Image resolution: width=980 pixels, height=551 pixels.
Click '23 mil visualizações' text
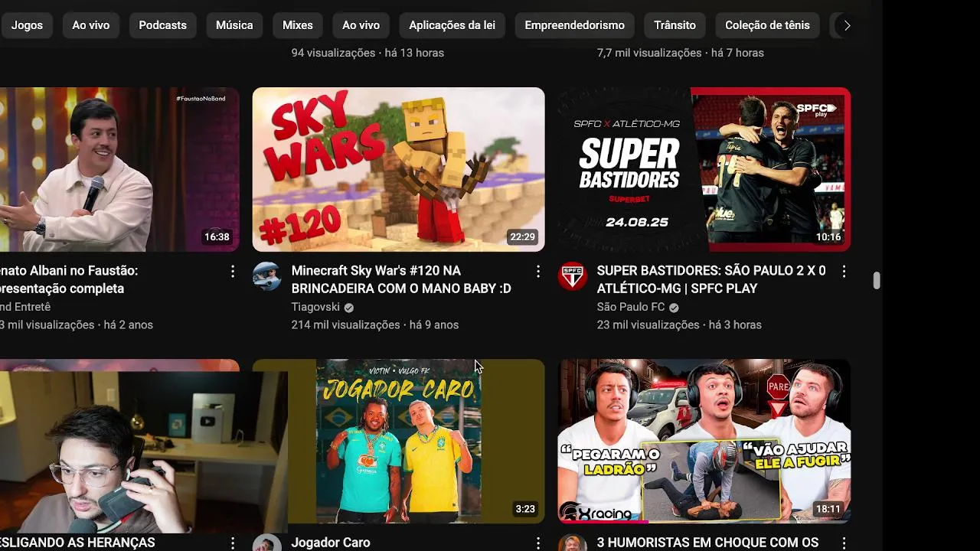click(x=648, y=324)
